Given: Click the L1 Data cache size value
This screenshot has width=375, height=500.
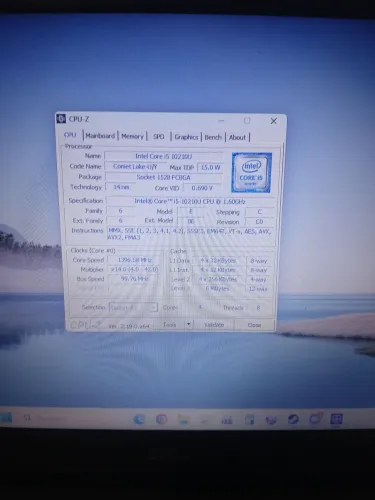Looking at the screenshot, I should pyautogui.click(x=218, y=261).
